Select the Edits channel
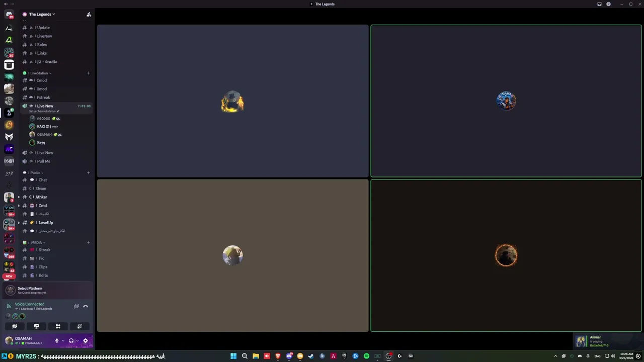This screenshot has width=644, height=362. point(56,276)
